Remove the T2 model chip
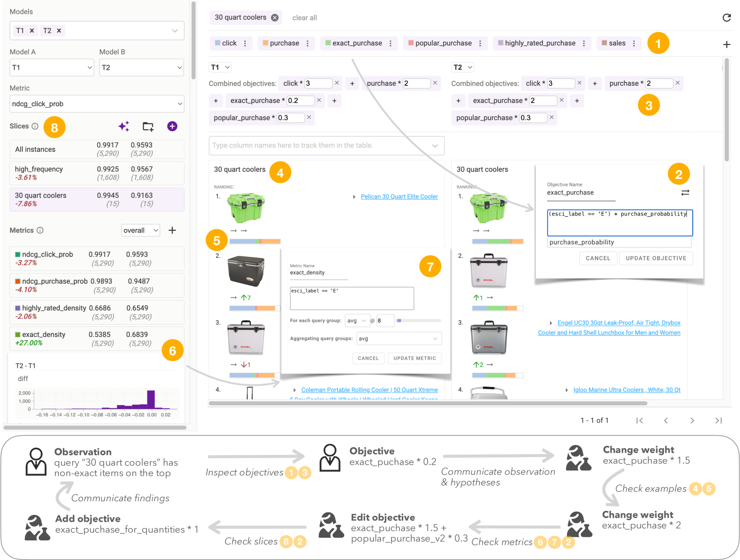This screenshot has height=560, width=740. (x=59, y=31)
